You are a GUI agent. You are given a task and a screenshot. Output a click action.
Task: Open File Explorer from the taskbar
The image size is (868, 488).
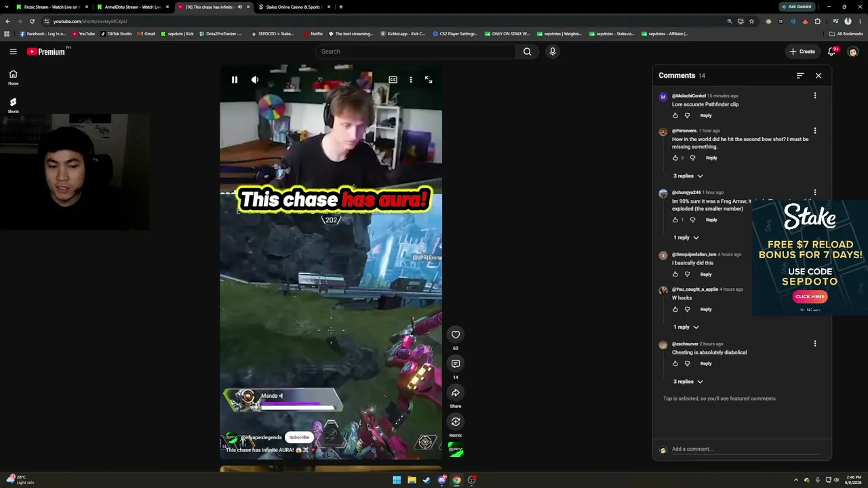pyautogui.click(x=412, y=480)
